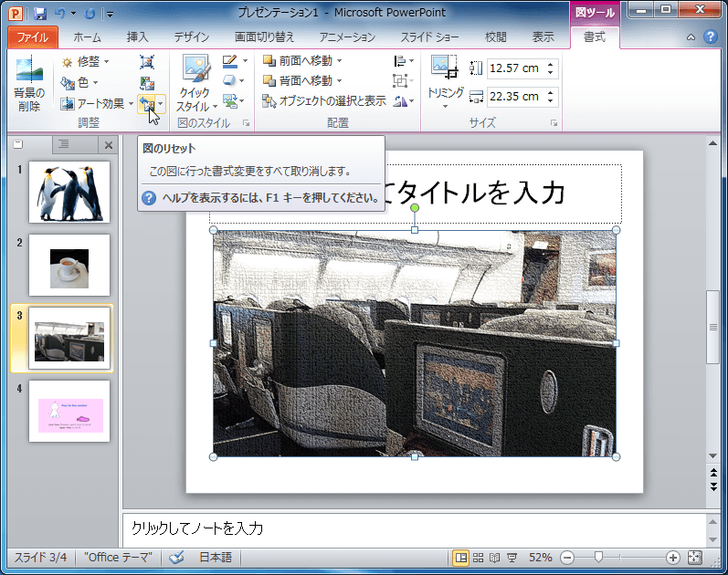
Task: Click the Save icon in Quick Access Toolbar
Action: click(x=40, y=14)
